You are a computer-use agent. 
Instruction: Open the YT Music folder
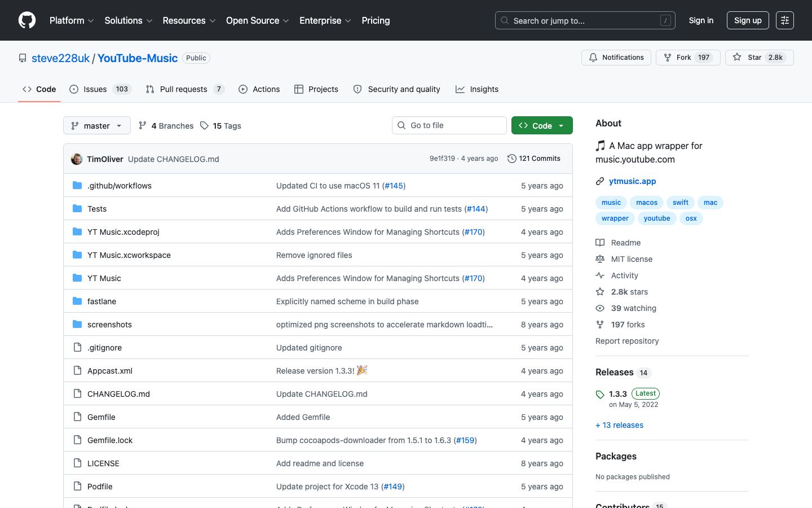(x=104, y=278)
